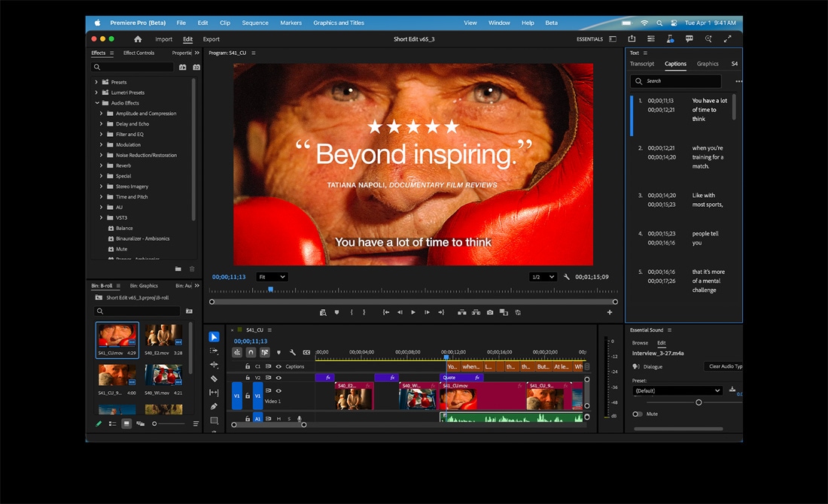
Task: Click the Clear Audio Type button
Action: pyautogui.click(x=724, y=366)
